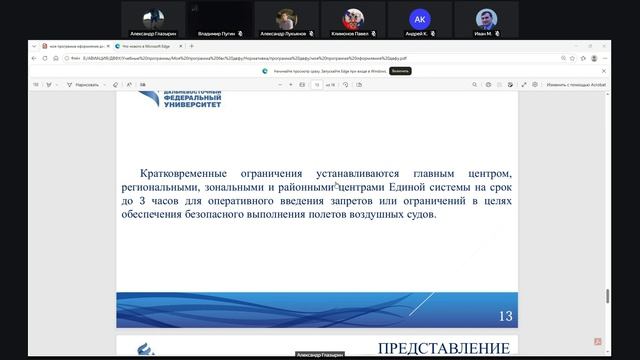Click the PDF vertical scrollbar thumb
The image size is (640, 360).
coord(607,296)
